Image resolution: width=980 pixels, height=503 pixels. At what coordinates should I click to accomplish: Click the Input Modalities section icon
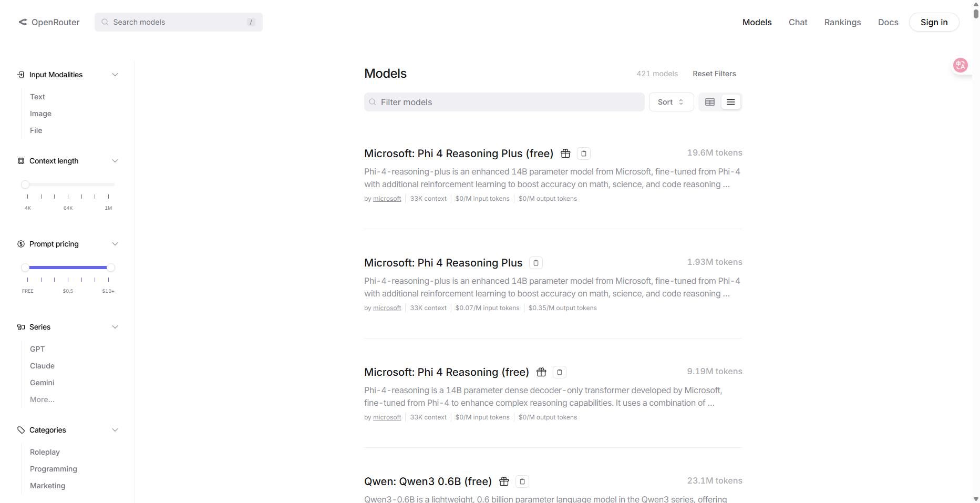(x=21, y=75)
